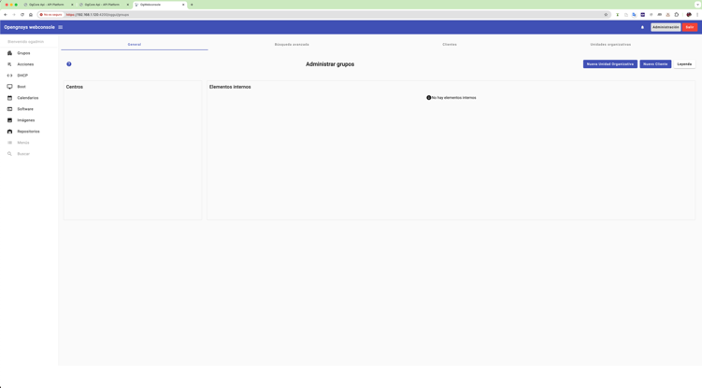Open the notifications bell icon

click(642, 27)
